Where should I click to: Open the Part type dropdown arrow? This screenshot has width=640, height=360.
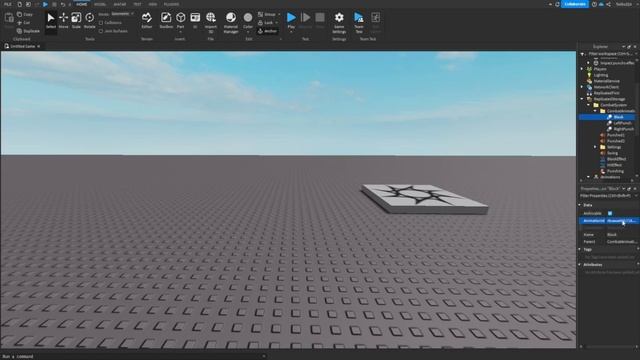[180, 32]
